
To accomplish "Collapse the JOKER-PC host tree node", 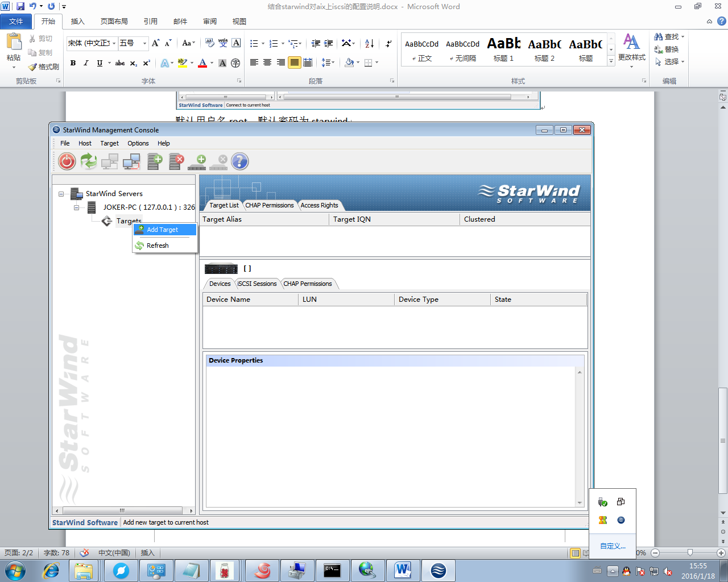I will [76, 207].
